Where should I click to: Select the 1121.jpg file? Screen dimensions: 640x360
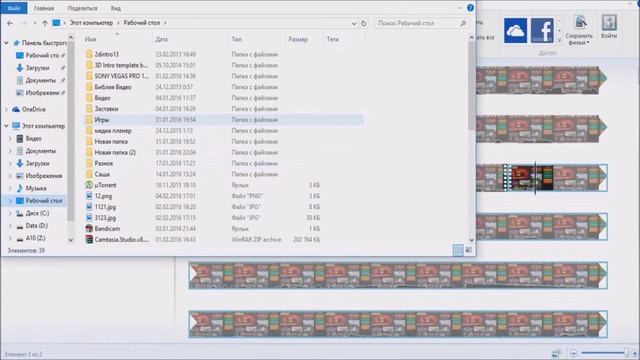tap(105, 207)
